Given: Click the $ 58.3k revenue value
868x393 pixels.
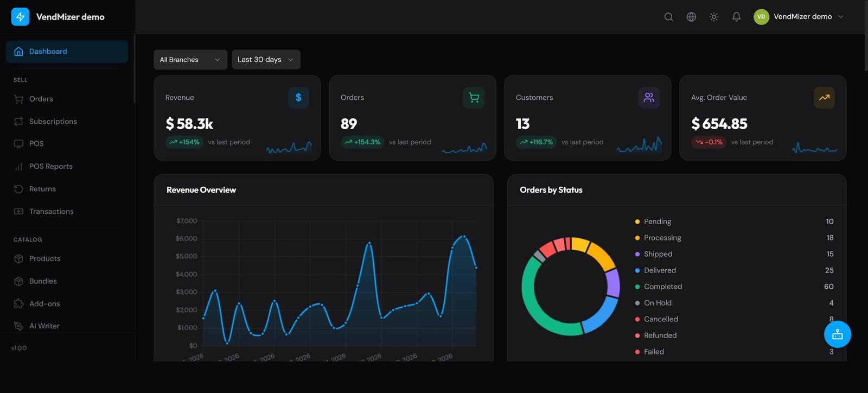Looking at the screenshot, I should tap(189, 124).
